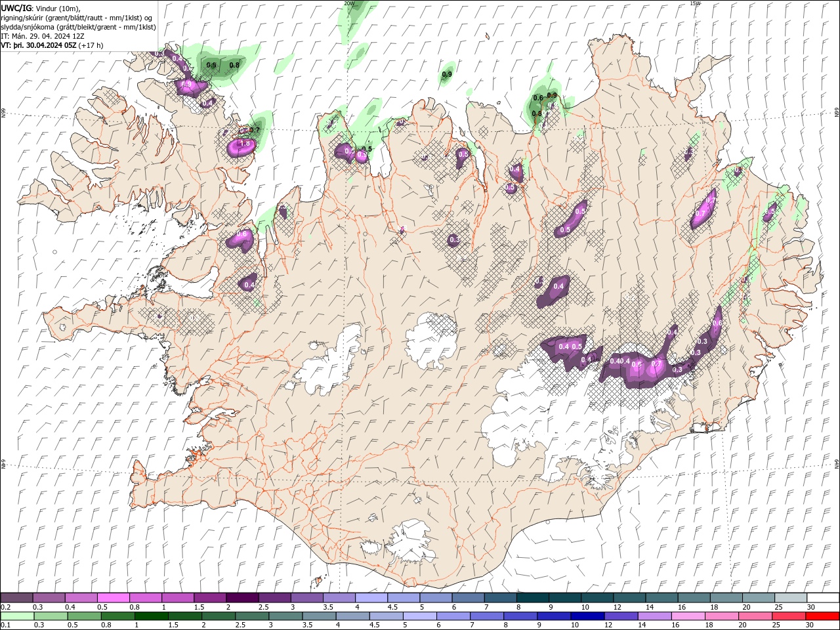Image resolution: width=840 pixels, height=630 pixels.
Task: Select the darkest purple swatch at snow legend 2
Action: (x=242, y=598)
